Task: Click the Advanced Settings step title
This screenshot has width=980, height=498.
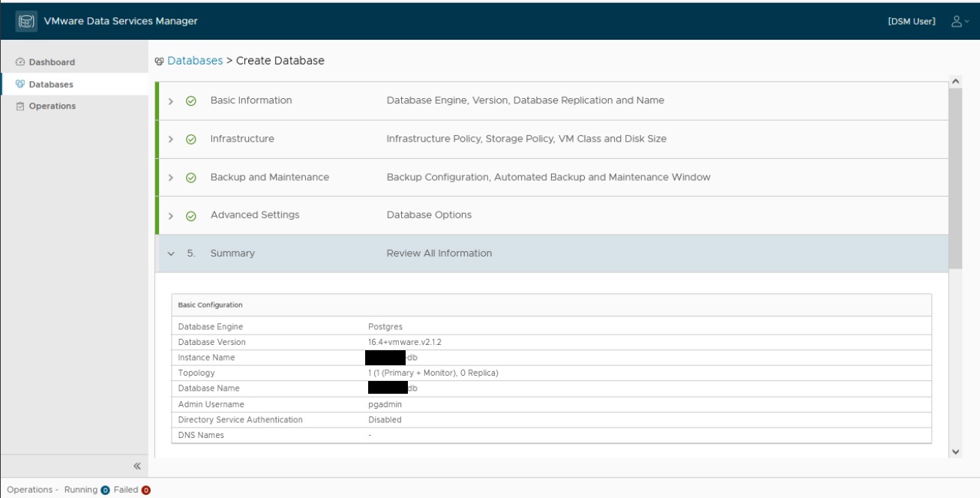Action: (x=255, y=214)
